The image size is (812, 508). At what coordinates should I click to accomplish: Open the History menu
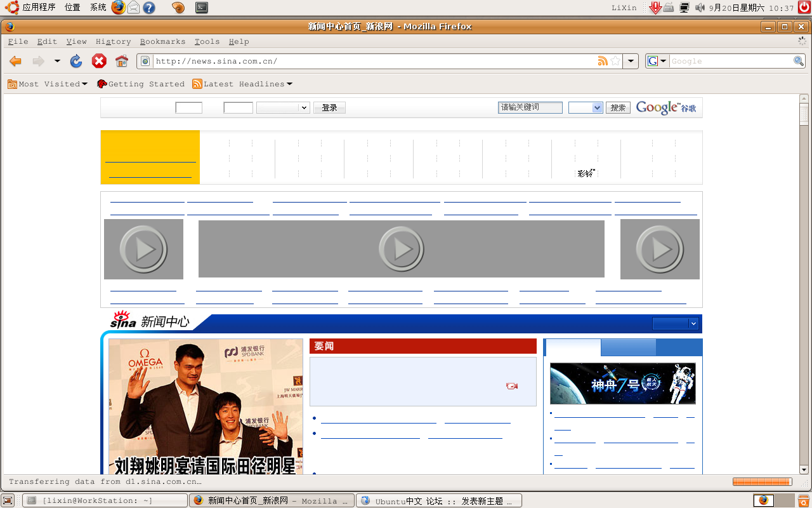tap(113, 41)
